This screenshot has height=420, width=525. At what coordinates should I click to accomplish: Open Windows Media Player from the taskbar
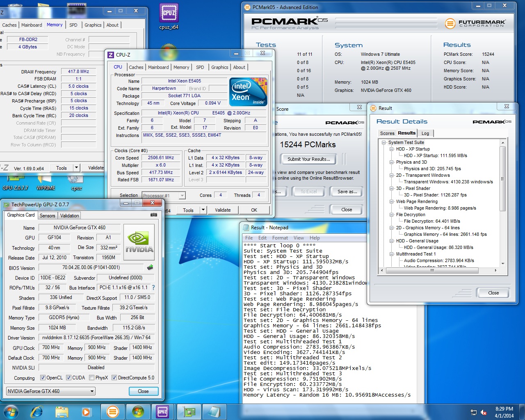[x=86, y=412]
